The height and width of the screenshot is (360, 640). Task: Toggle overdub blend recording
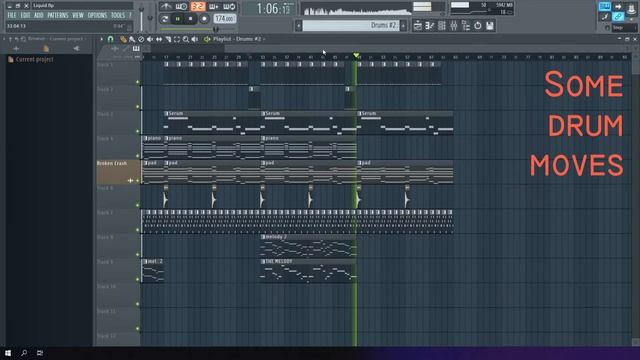point(213,7)
